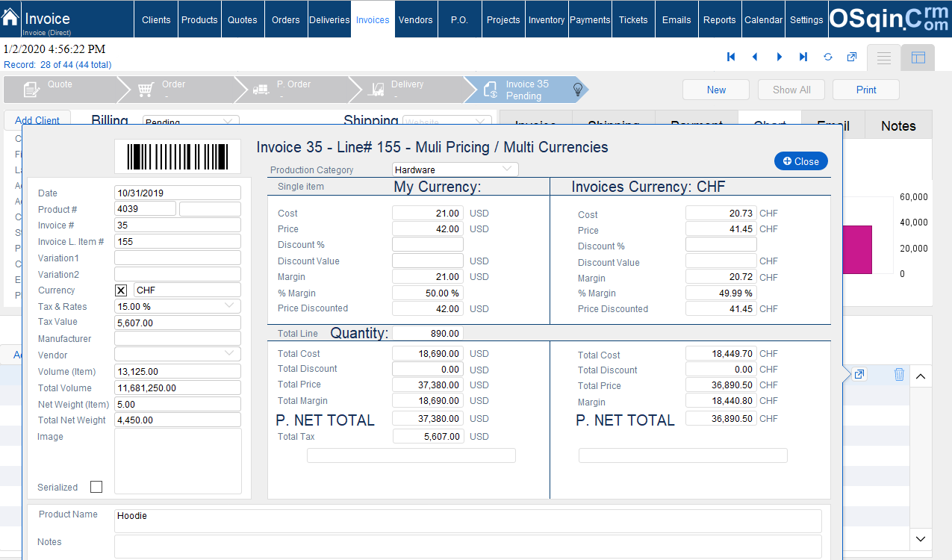Click the Home house icon

click(10, 17)
